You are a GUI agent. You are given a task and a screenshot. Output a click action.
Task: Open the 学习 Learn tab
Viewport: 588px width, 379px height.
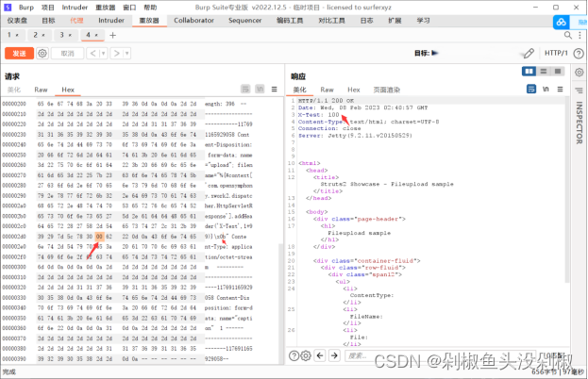423,20
